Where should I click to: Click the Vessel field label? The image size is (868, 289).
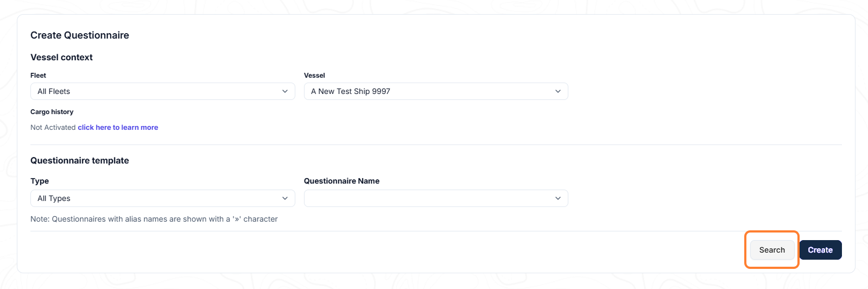314,76
